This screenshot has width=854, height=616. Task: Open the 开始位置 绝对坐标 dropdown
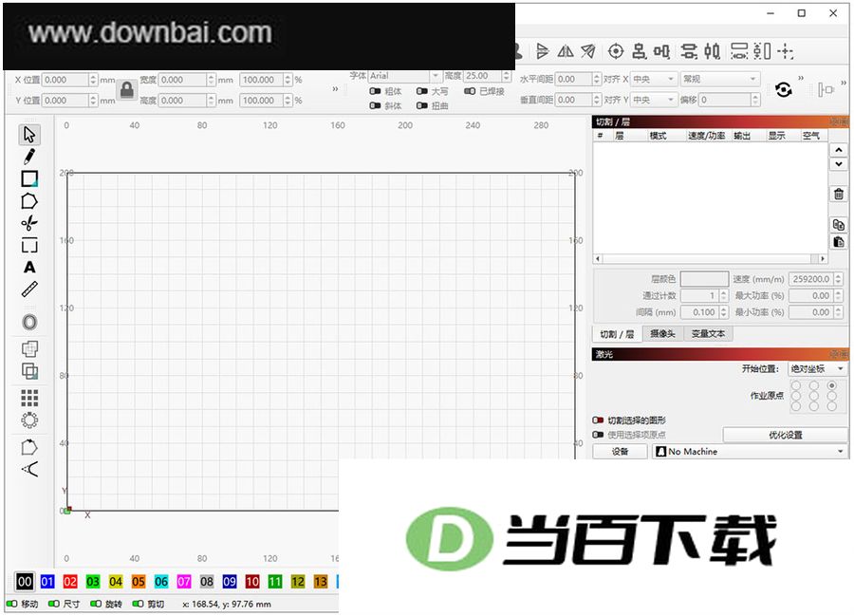(x=818, y=369)
